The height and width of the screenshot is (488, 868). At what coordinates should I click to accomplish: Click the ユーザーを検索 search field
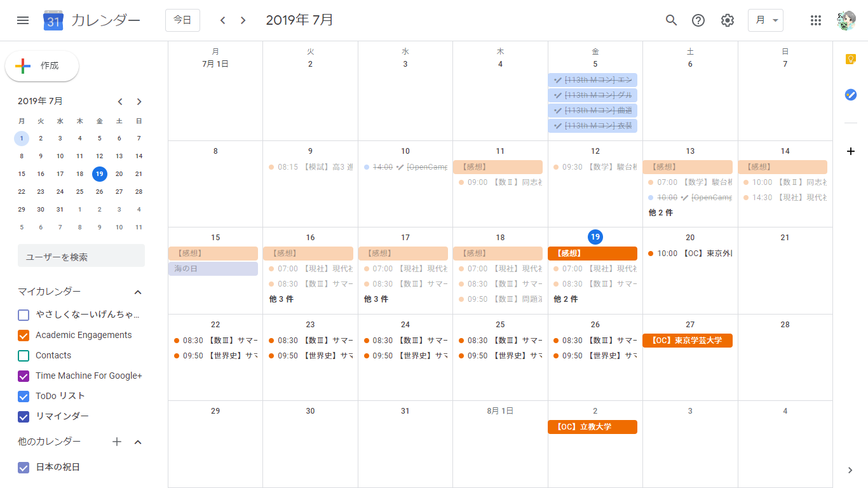(x=81, y=257)
